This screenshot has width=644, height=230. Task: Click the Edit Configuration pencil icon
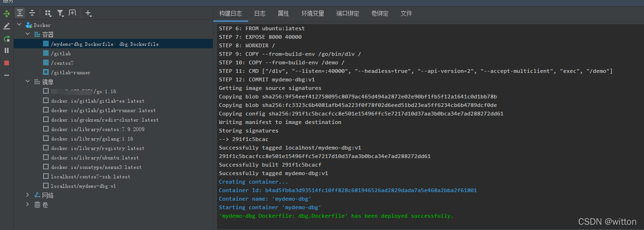click(x=7, y=26)
